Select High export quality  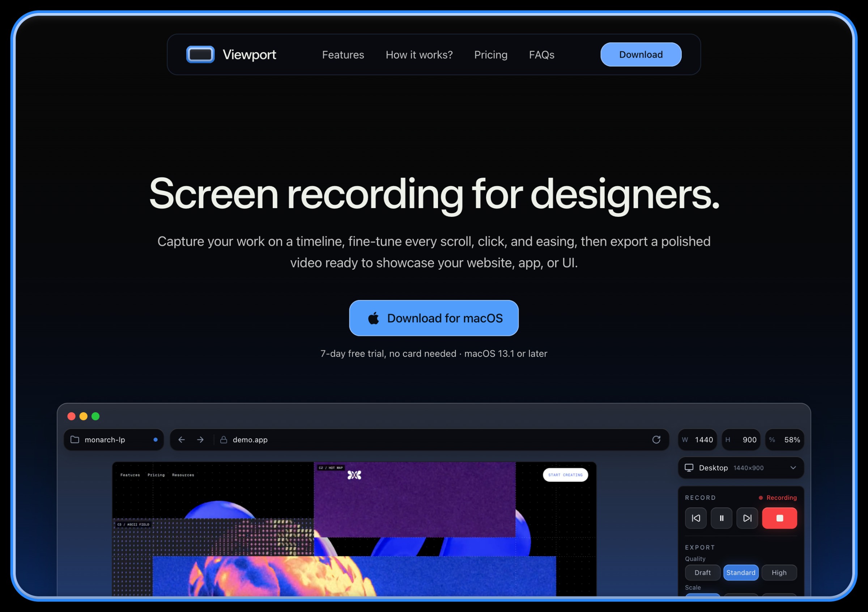click(x=779, y=573)
